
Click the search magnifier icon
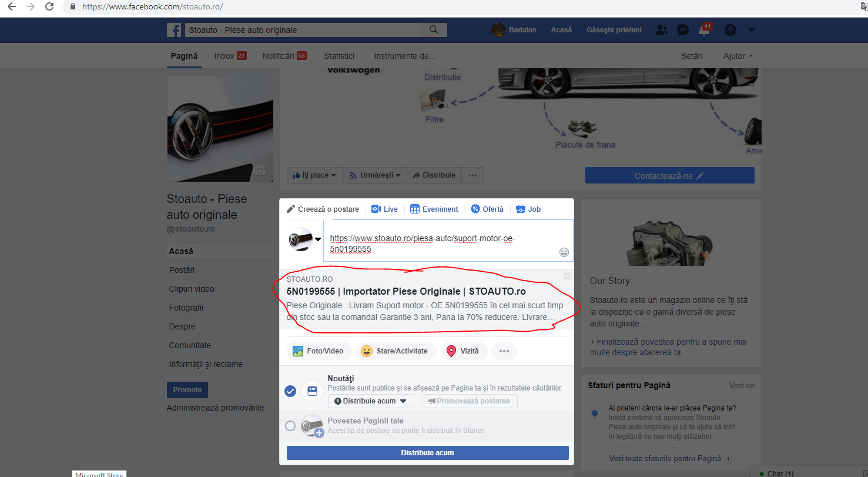(434, 30)
